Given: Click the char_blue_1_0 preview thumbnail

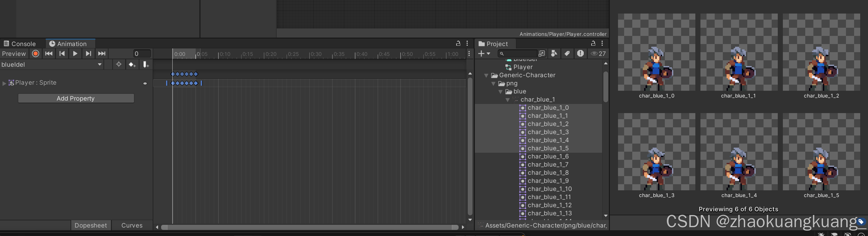Looking at the screenshot, I should pos(656,52).
